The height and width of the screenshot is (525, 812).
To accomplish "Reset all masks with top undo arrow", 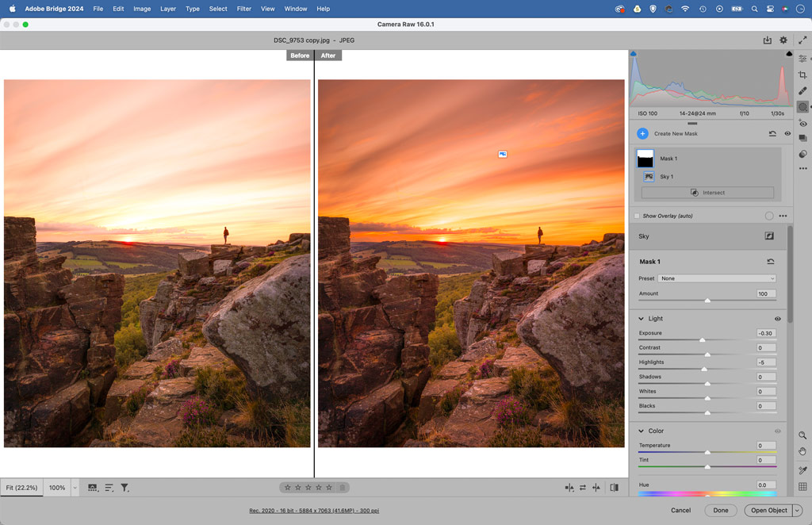I will coord(772,133).
